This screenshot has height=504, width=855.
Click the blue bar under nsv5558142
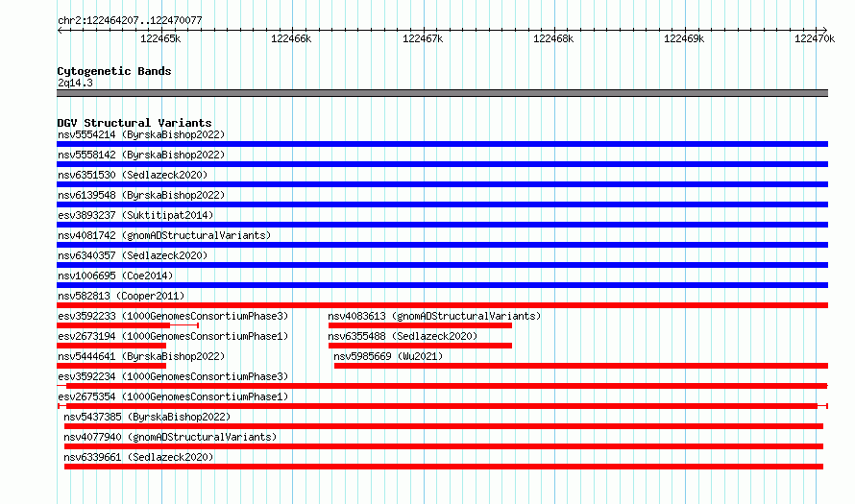click(442, 164)
